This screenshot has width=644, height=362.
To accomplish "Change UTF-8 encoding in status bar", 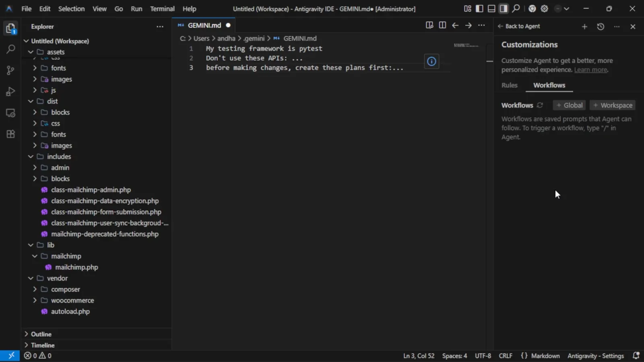I will click(x=483, y=356).
